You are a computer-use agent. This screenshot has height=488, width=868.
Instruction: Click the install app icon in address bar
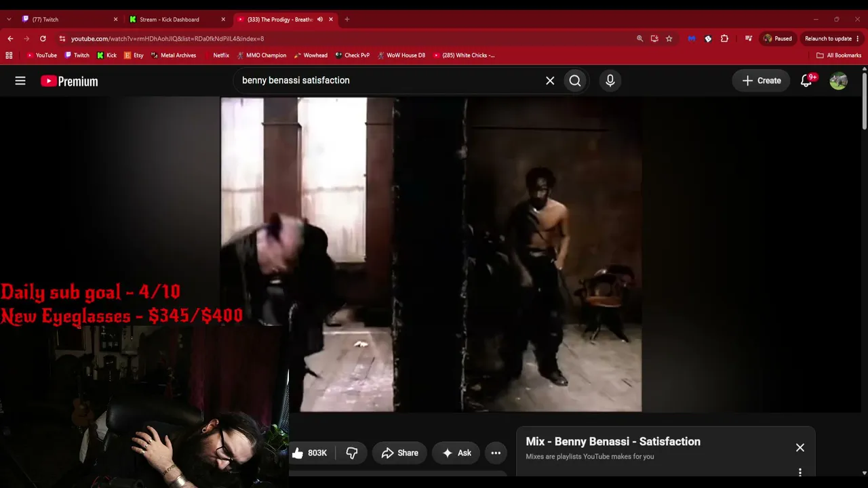click(654, 39)
